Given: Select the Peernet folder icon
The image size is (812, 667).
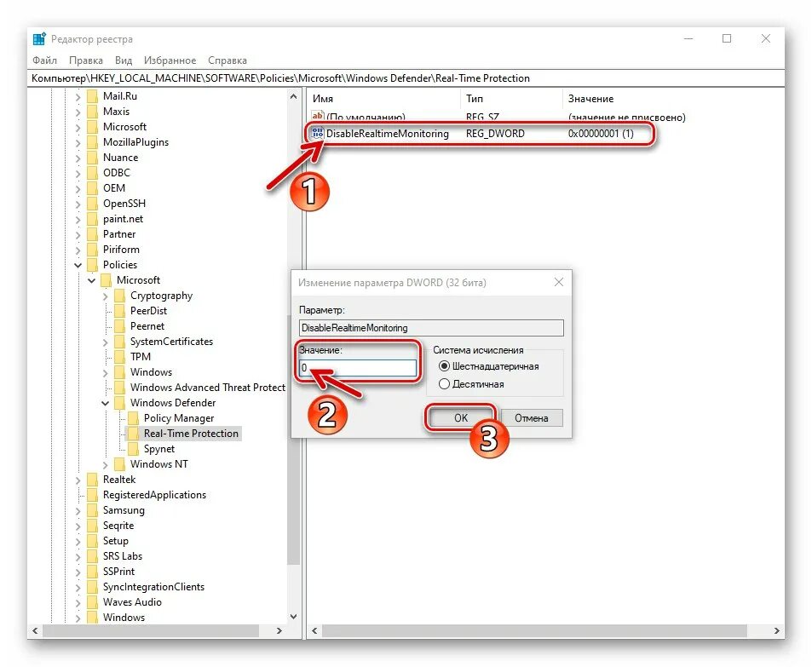Looking at the screenshot, I should [x=119, y=325].
